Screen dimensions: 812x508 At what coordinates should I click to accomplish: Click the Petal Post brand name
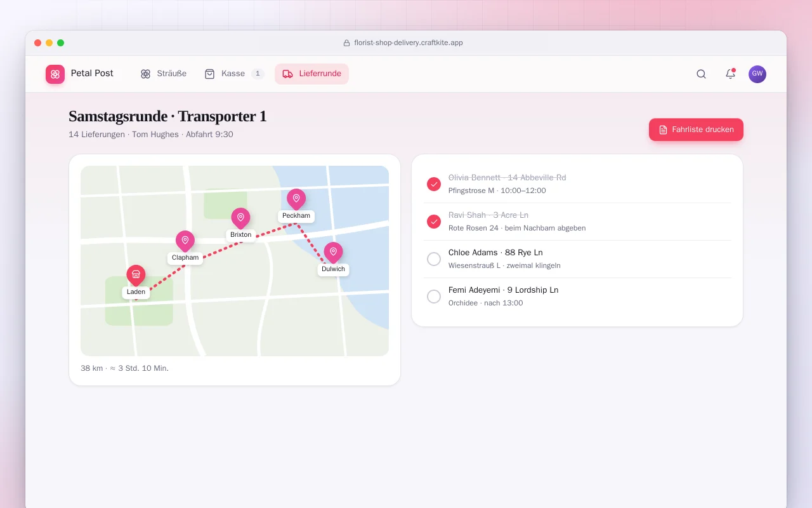point(92,74)
